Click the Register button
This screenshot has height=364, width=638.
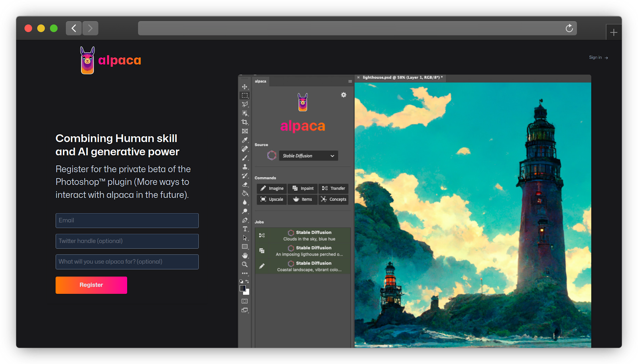[91, 285]
